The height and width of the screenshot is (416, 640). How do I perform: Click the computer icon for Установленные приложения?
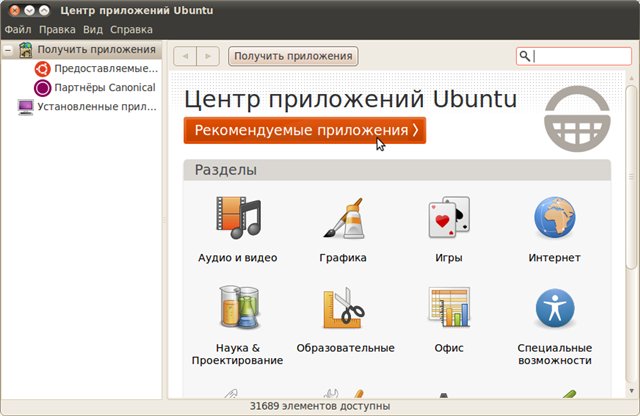click(x=25, y=107)
